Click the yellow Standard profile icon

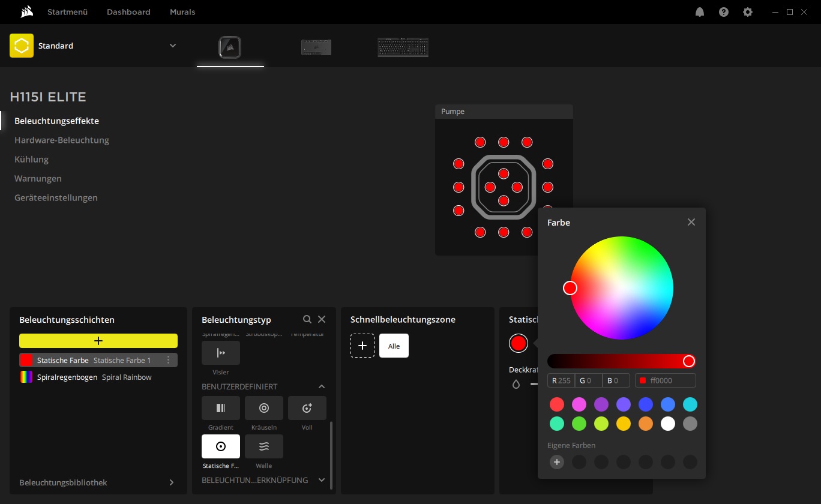tap(22, 46)
